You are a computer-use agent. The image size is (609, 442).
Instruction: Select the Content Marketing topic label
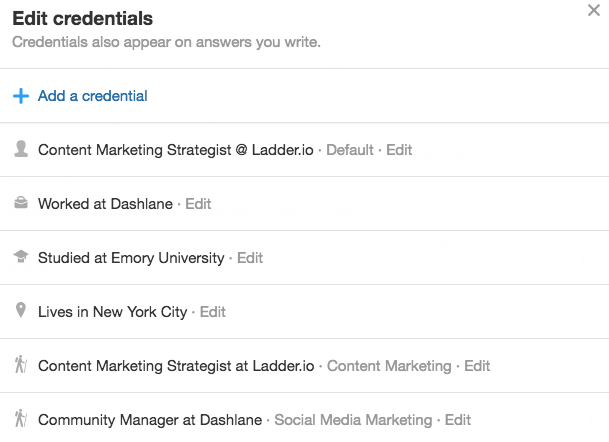(389, 366)
